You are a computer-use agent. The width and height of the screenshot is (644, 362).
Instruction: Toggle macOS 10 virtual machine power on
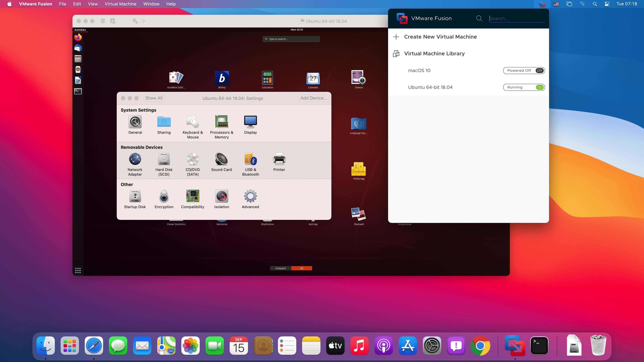(540, 70)
